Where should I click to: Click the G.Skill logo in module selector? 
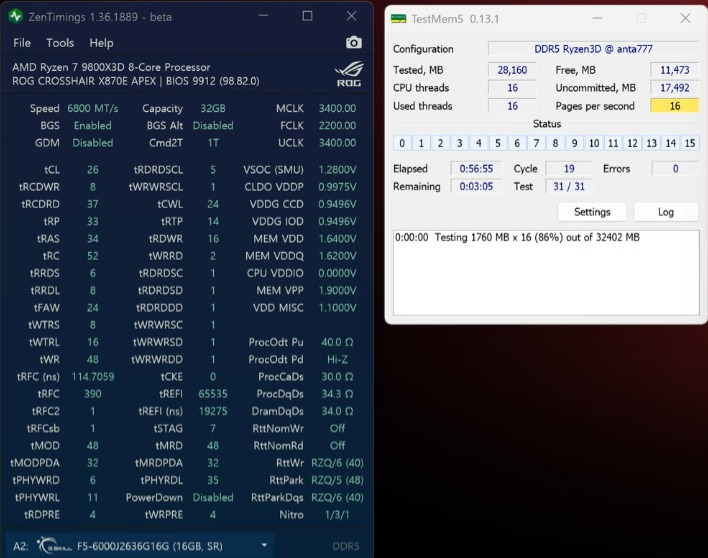click(54, 545)
